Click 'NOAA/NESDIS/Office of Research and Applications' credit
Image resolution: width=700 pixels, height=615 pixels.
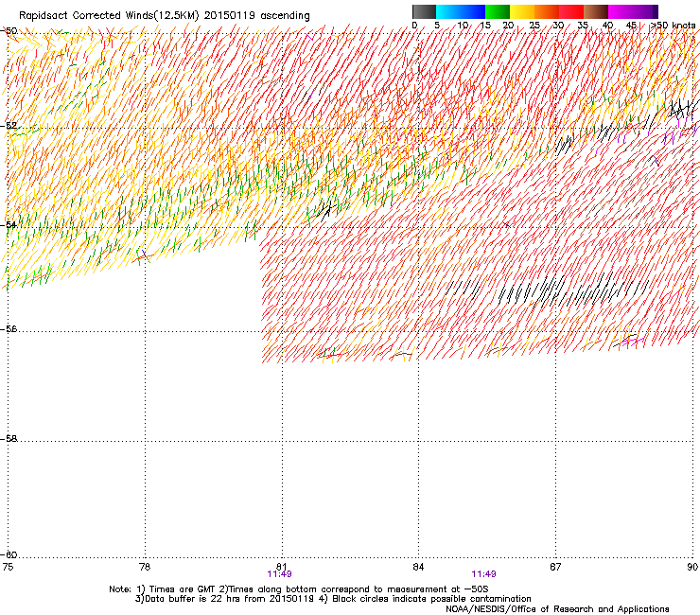[x=557, y=608]
